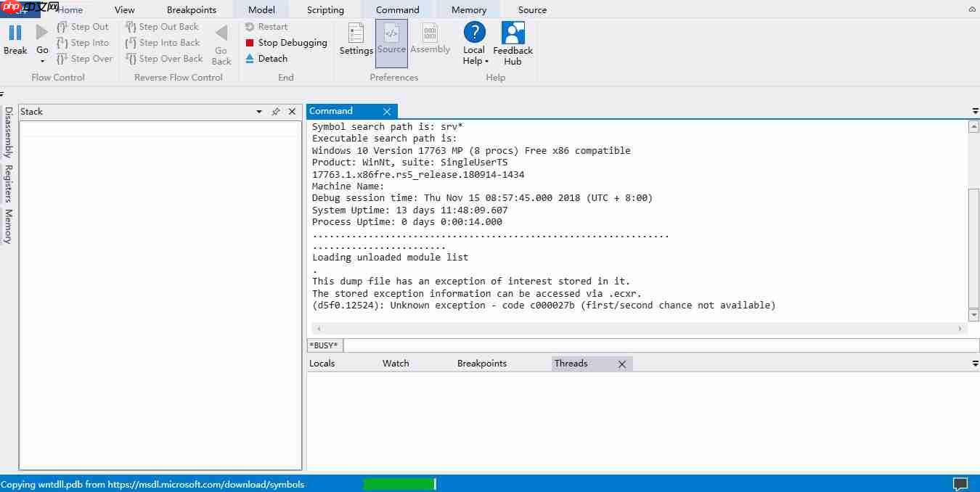Select the Threads tab label
Image resolution: width=980 pixels, height=492 pixels.
click(571, 363)
